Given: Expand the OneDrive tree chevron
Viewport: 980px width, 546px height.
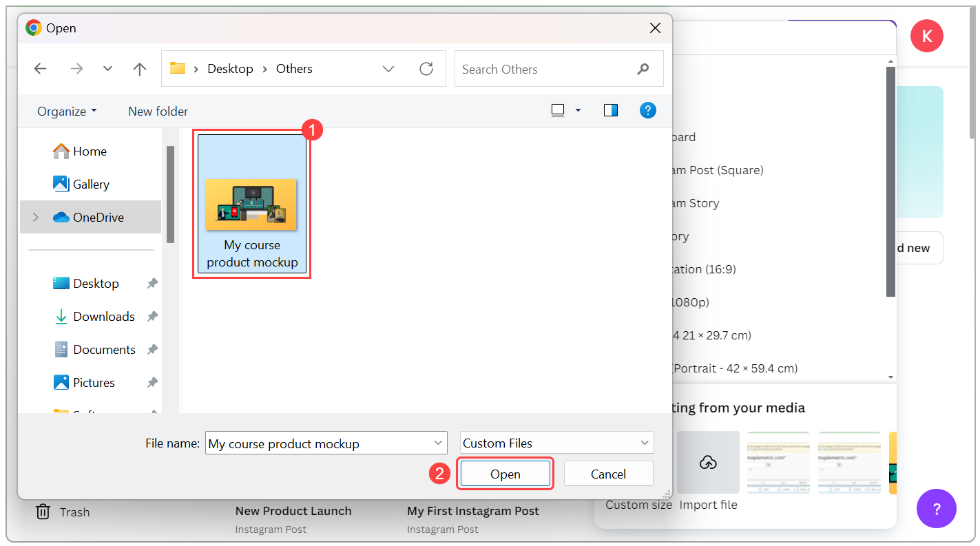Looking at the screenshot, I should [x=35, y=216].
